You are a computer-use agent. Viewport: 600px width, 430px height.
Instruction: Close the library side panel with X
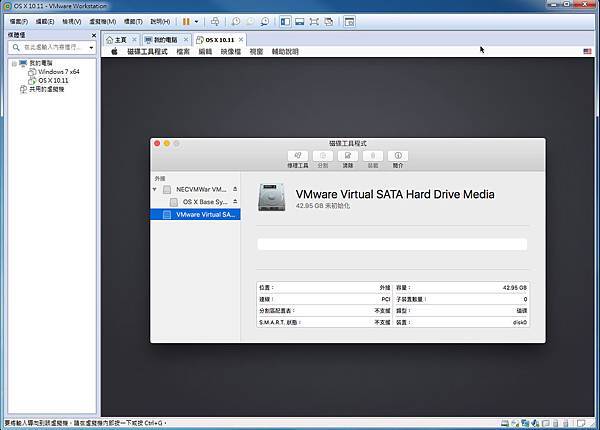coord(94,35)
